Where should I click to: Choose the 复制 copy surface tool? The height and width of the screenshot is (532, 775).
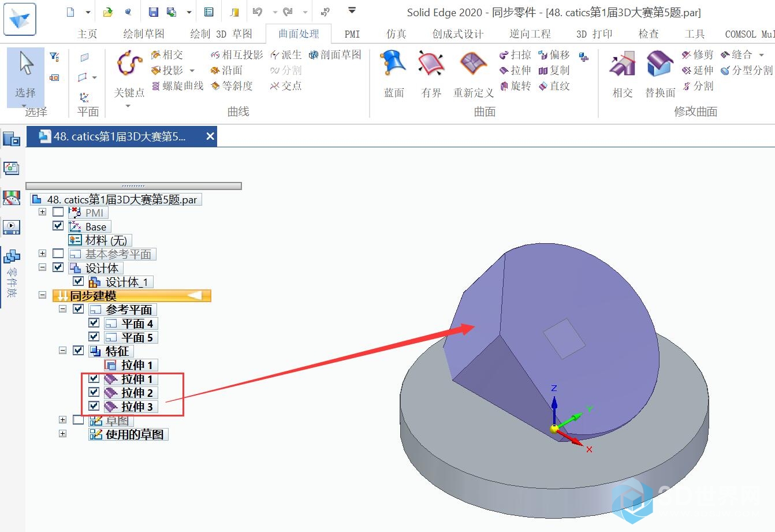(554, 70)
